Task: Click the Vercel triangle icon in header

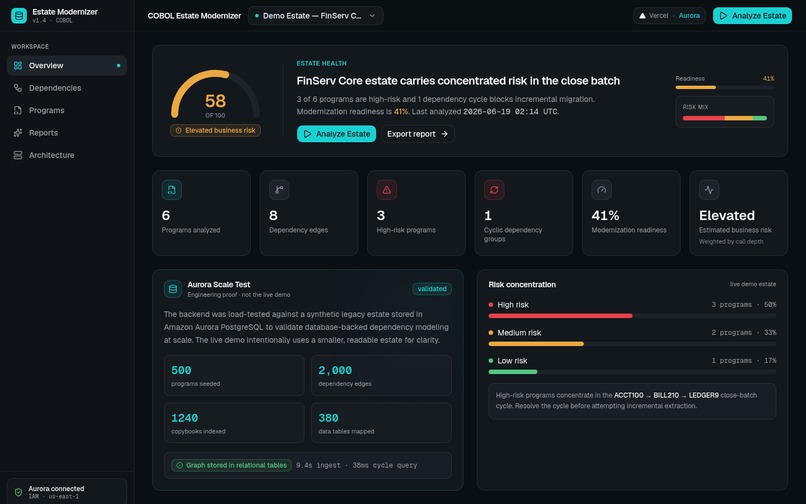Action: (x=642, y=16)
